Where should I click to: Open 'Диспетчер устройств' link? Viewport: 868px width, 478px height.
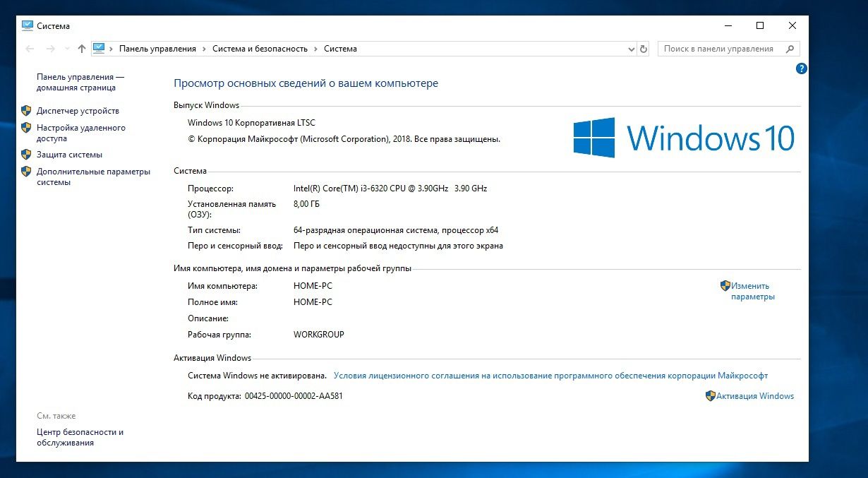coord(78,111)
